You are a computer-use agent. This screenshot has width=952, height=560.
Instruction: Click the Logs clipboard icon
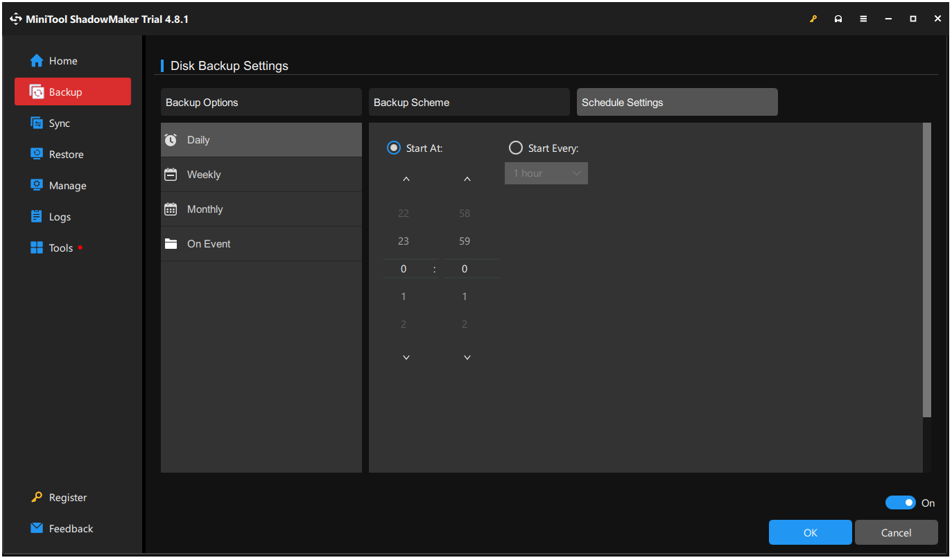click(37, 217)
